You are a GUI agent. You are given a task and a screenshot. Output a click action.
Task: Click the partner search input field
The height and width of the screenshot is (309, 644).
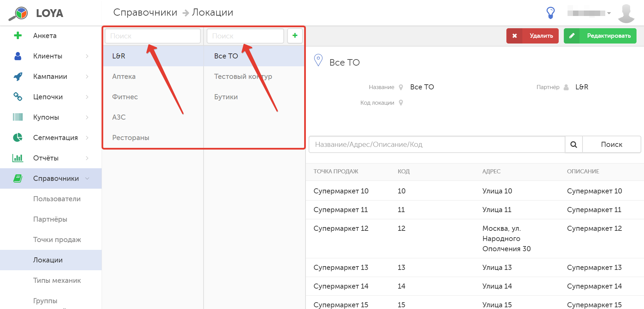(153, 36)
